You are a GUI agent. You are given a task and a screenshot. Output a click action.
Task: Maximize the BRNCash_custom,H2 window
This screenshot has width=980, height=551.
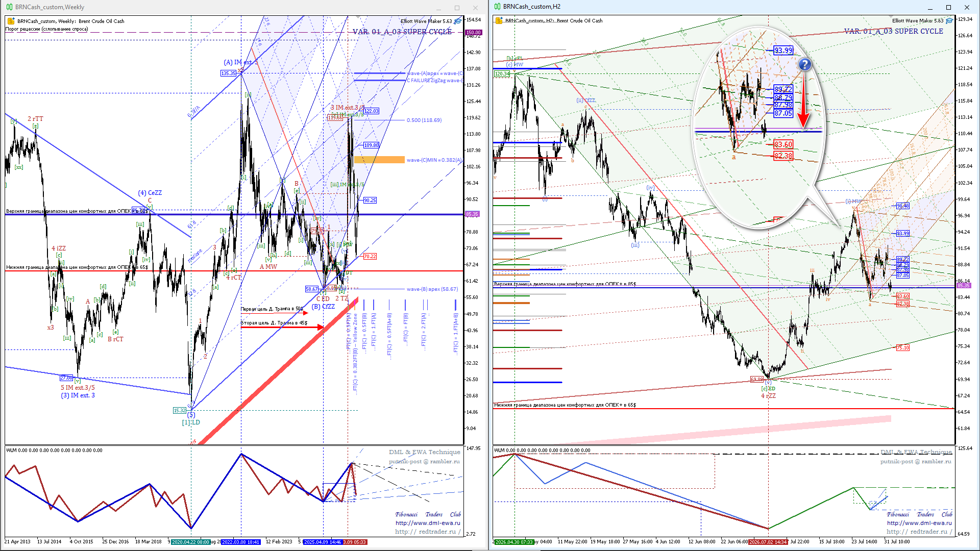click(948, 7)
